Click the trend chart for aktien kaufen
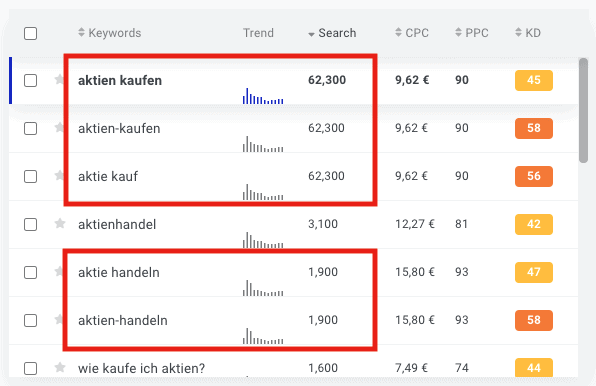596x386 pixels. tap(263, 96)
